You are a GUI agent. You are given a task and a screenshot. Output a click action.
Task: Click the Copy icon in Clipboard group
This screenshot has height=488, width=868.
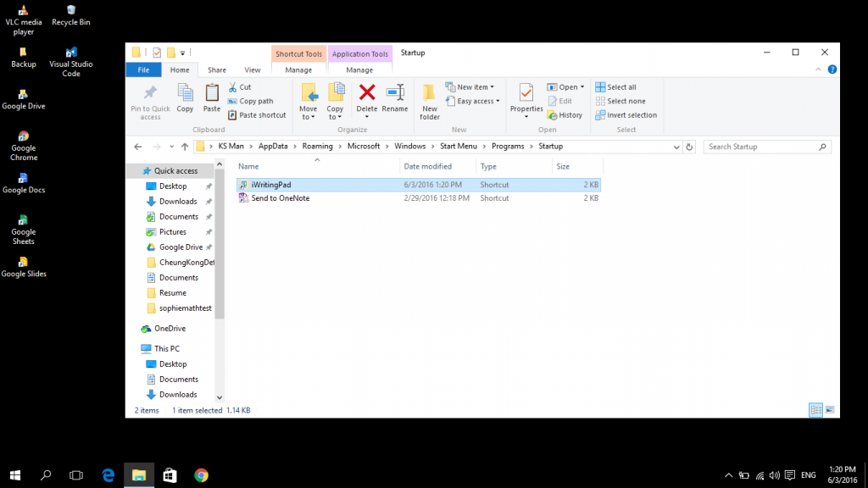(185, 93)
